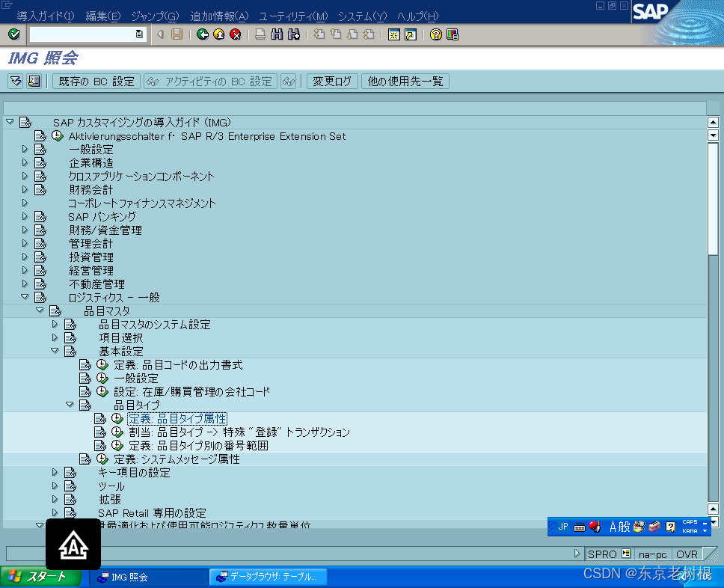
Task: Click the Last Page icon
Action: (369, 34)
